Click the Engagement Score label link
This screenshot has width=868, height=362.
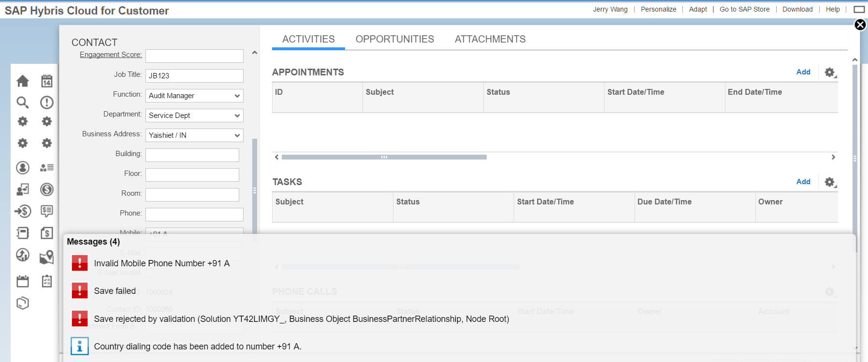(x=111, y=55)
